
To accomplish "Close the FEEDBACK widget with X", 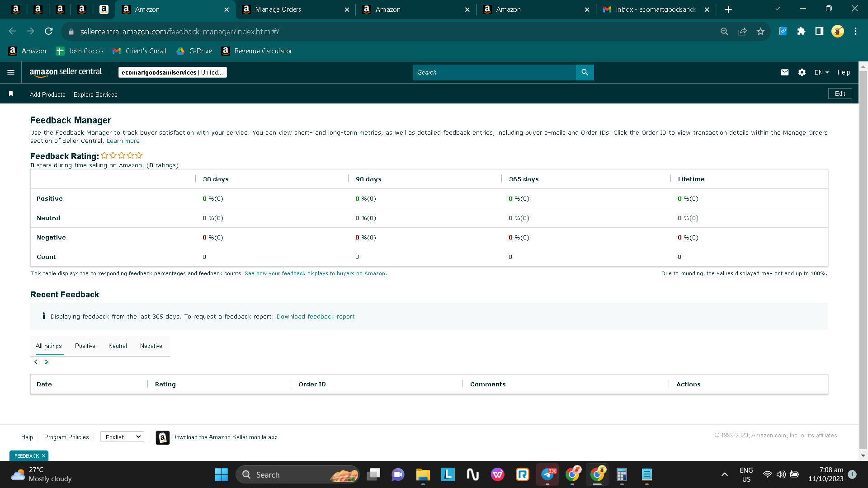I will coord(43,456).
